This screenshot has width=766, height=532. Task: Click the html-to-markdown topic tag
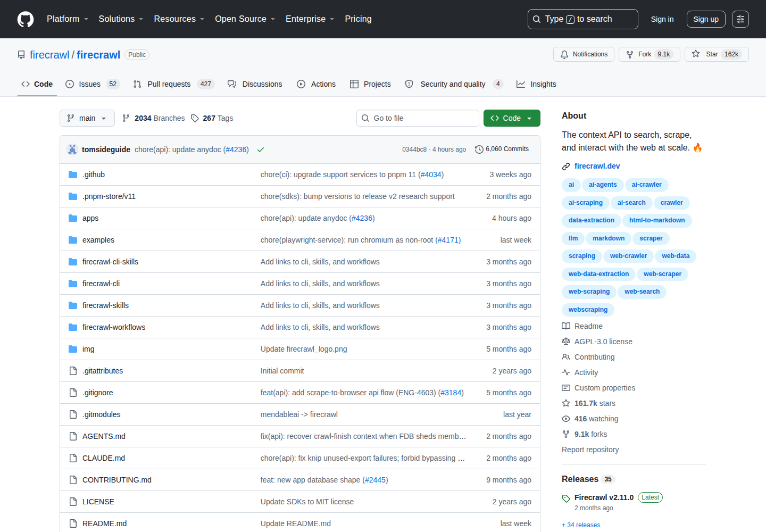click(657, 220)
